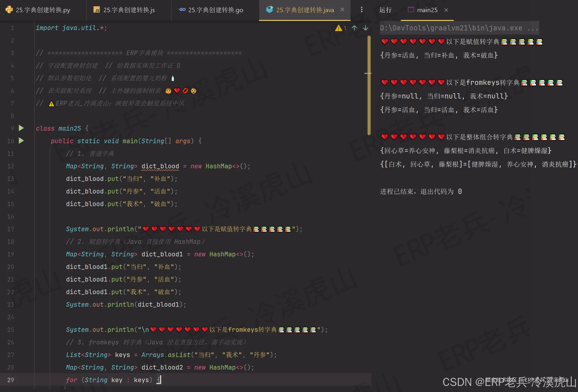Viewport: 578px width, 392px height.
Task: Go to previous highlighted error arrow
Action: (354, 28)
